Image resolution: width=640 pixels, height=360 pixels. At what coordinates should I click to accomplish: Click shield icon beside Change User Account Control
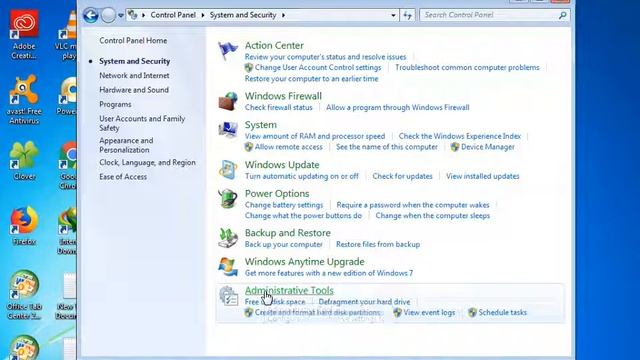(x=249, y=67)
